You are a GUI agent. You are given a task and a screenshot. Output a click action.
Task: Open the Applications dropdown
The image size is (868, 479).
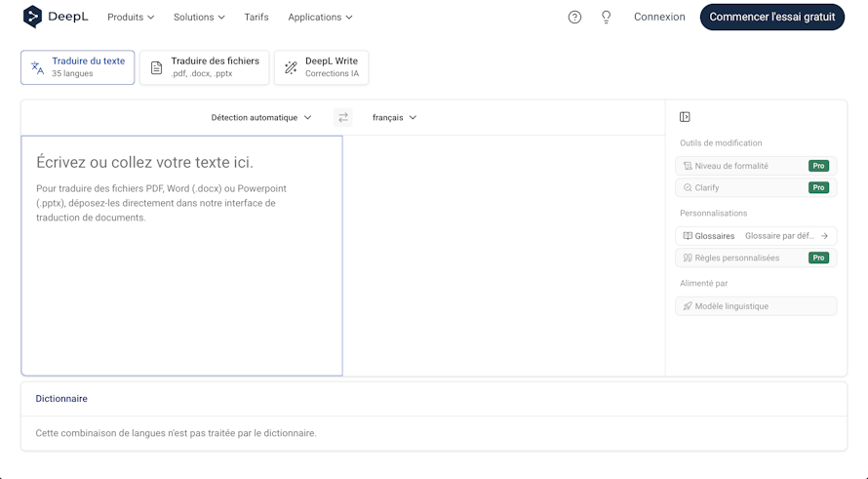tap(320, 18)
